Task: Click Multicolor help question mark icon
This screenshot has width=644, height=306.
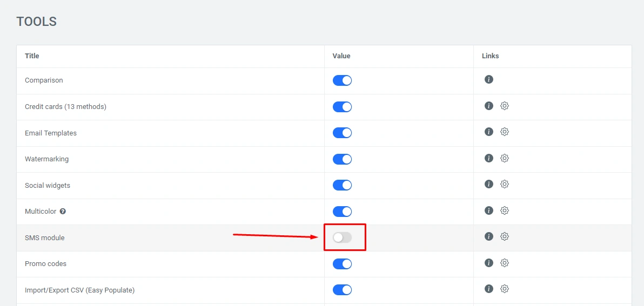Action: [x=63, y=212]
